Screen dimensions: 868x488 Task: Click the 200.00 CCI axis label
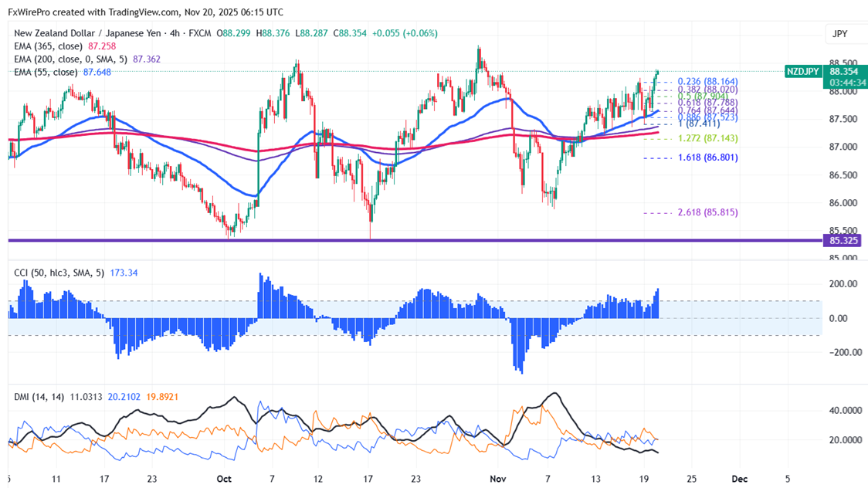pyautogui.click(x=842, y=284)
